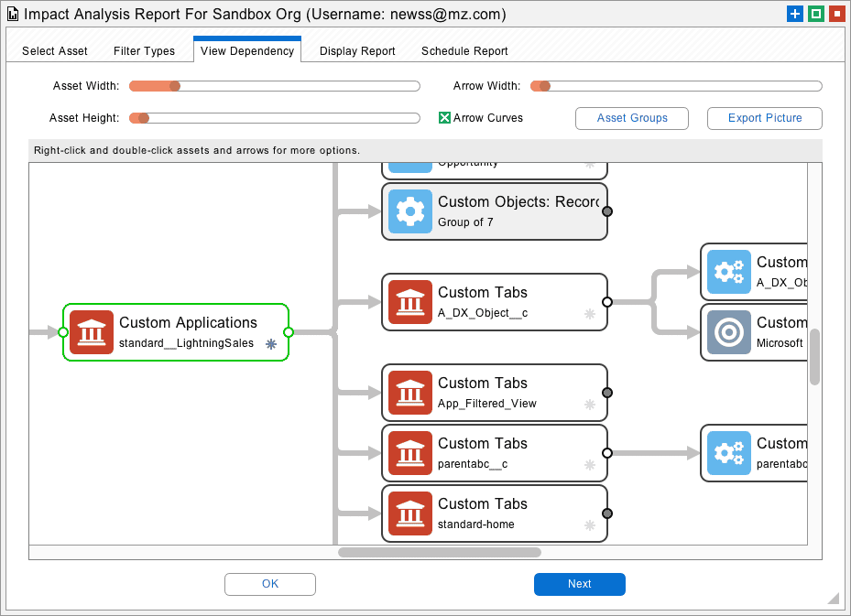Viewport: 851px width, 616px height.
Task: Click the Asset Groups button
Action: click(x=632, y=118)
